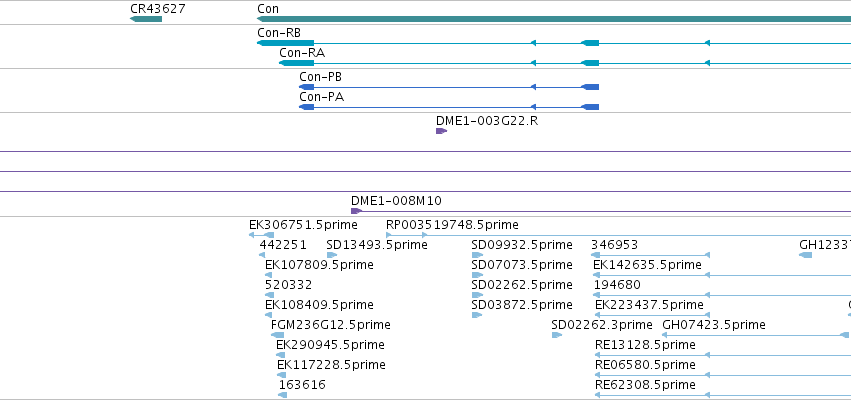Click the RE13128.5prime EST label

coord(645,345)
